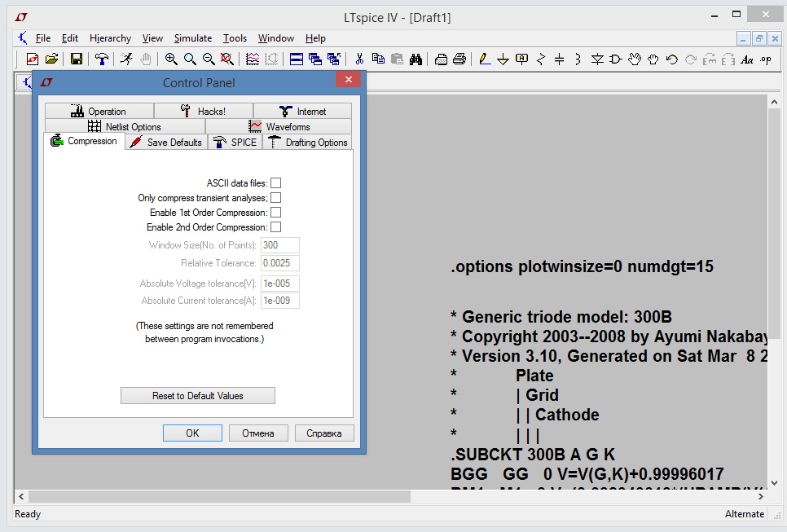Switch to the Waveforms tab

tap(279, 127)
